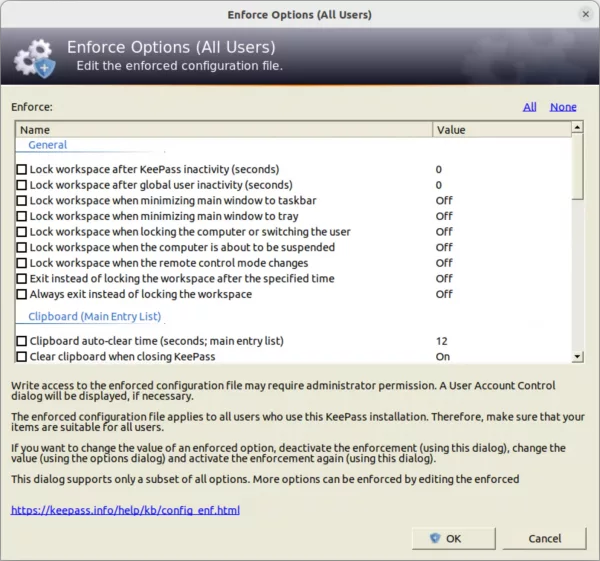Select the On value for clear clipboard
The height and width of the screenshot is (561, 600).
[x=443, y=357]
